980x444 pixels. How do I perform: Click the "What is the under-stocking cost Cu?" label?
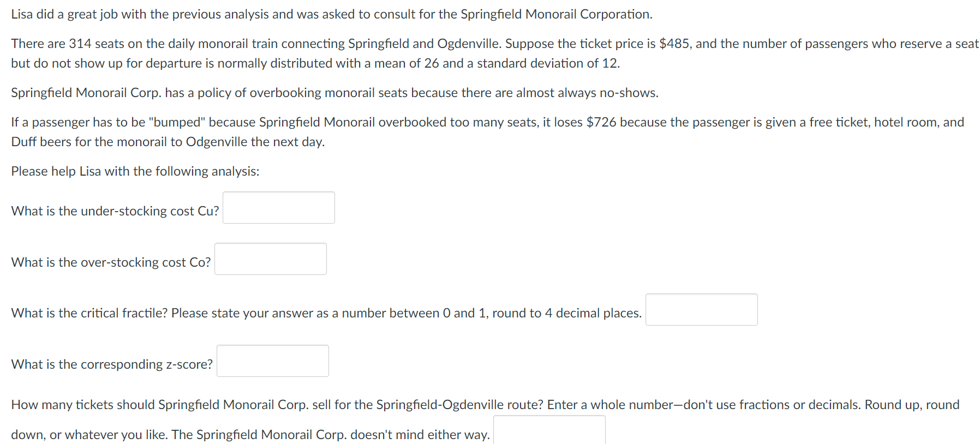click(x=115, y=211)
